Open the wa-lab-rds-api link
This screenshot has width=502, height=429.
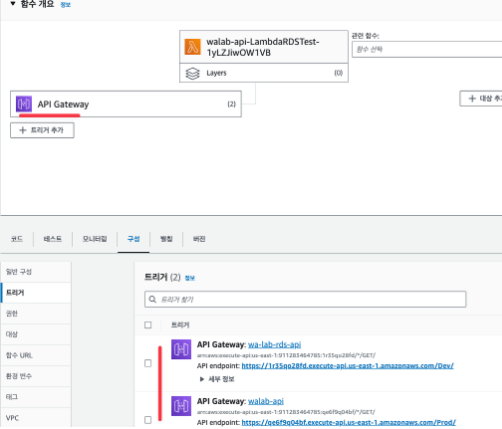tap(274, 344)
